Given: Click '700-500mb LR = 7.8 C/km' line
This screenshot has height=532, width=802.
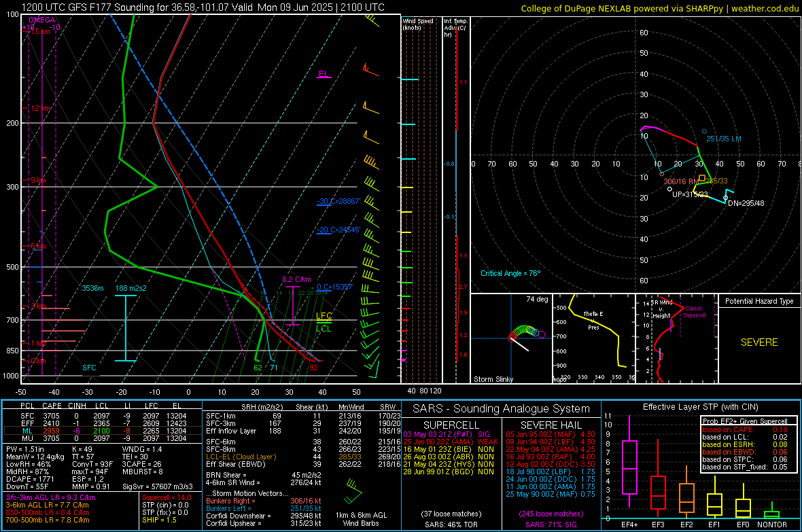Looking at the screenshot, I should 48,520.
